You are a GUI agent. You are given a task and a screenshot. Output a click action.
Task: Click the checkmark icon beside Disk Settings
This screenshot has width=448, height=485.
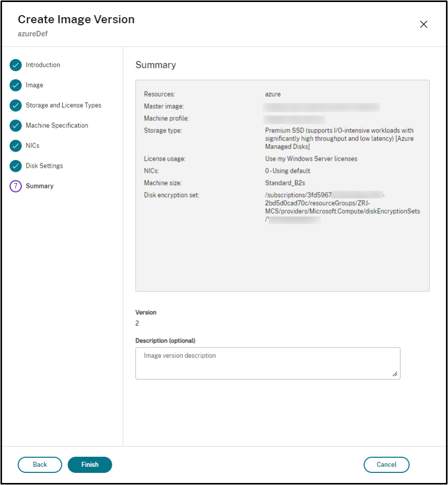click(16, 166)
